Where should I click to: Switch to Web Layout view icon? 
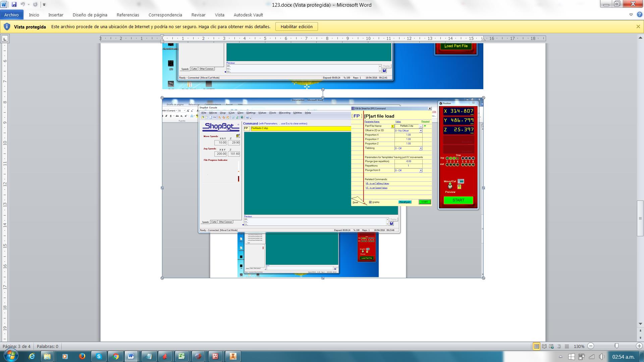coord(551,346)
